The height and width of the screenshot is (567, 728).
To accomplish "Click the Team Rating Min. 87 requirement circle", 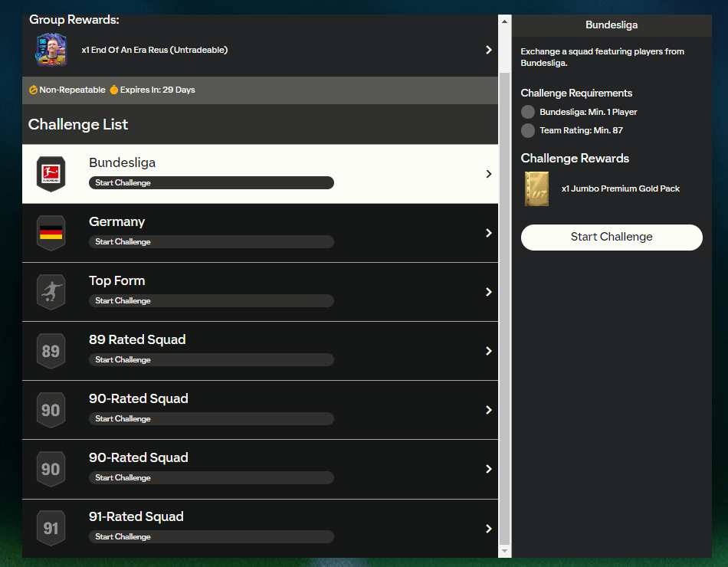I will pyautogui.click(x=528, y=130).
